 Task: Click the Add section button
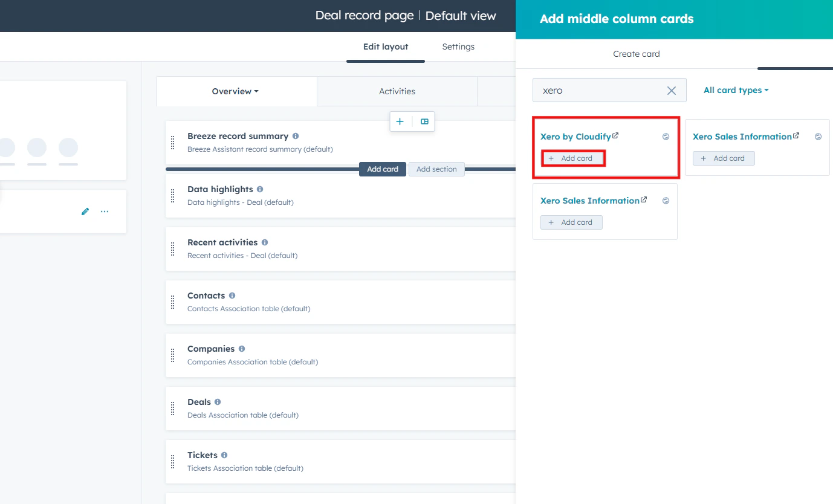tap(436, 169)
